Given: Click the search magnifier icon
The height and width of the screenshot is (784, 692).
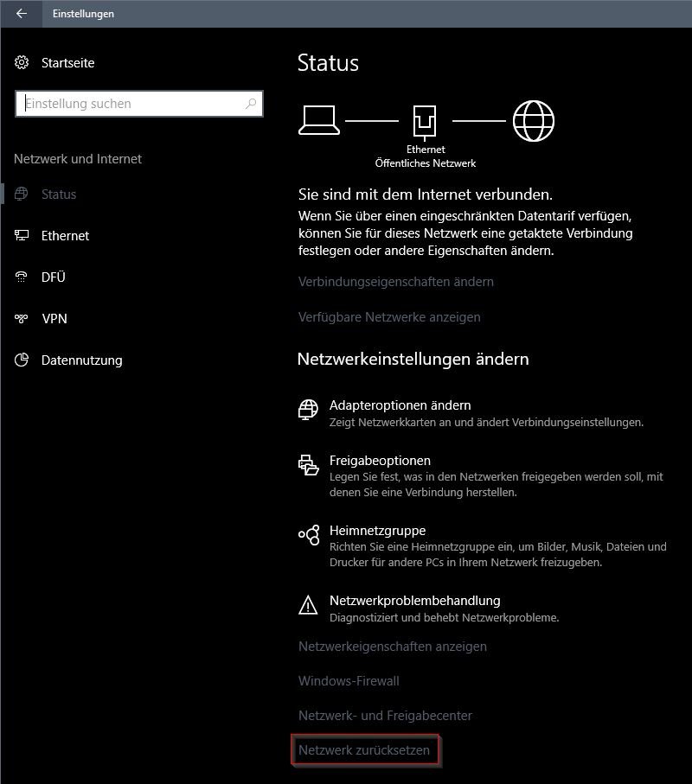Looking at the screenshot, I should pos(251,104).
